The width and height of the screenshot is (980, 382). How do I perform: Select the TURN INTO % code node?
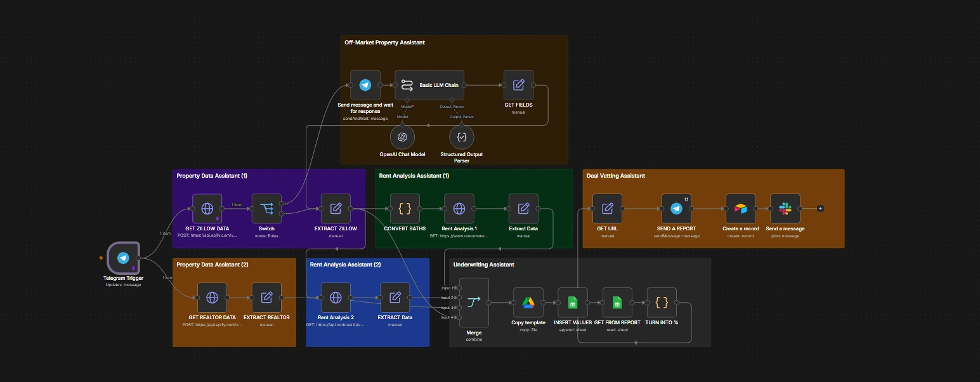point(662,303)
